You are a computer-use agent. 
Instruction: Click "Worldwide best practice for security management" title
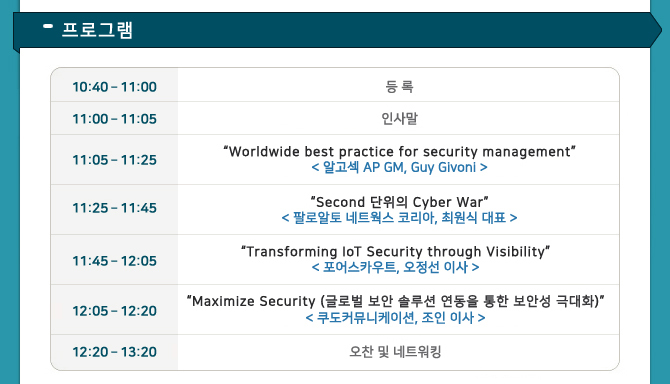399,152
